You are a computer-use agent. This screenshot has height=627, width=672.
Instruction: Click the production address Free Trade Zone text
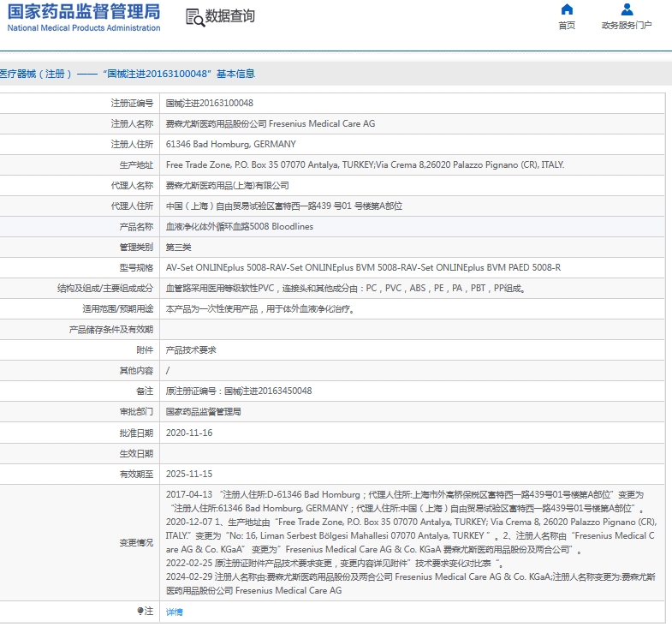click(365, 164)
